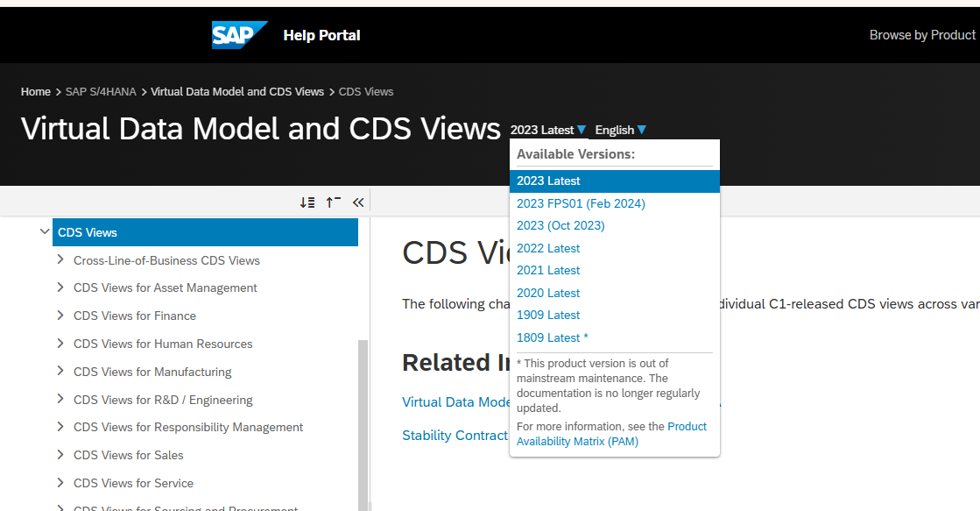Select version 1809 Latest
This screenshot has height=511, width=980.
coord(552,337)
